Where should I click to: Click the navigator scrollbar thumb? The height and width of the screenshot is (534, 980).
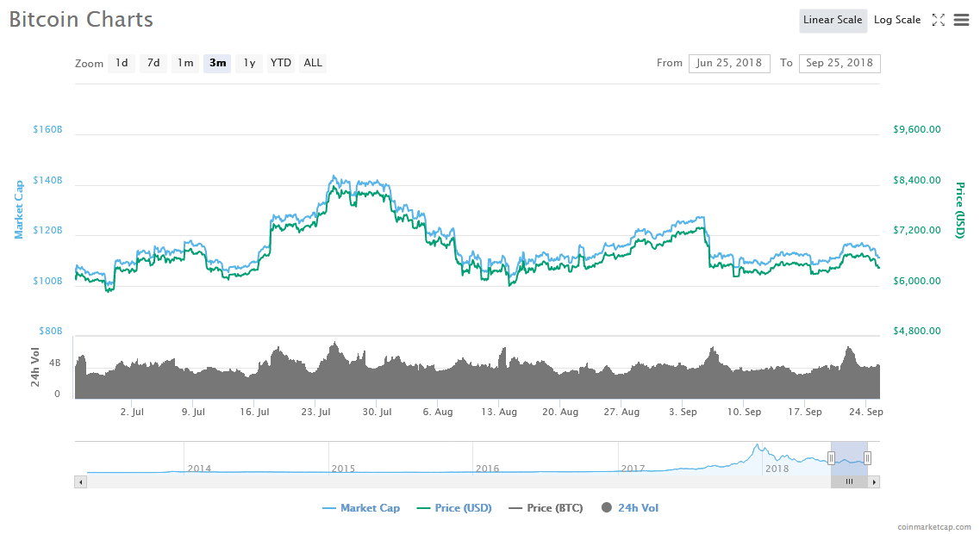[849, 481]
